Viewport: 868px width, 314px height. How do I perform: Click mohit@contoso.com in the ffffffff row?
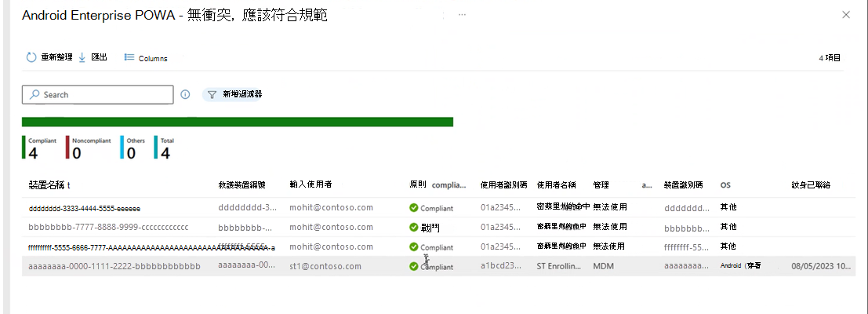click(x=331, y=246)
